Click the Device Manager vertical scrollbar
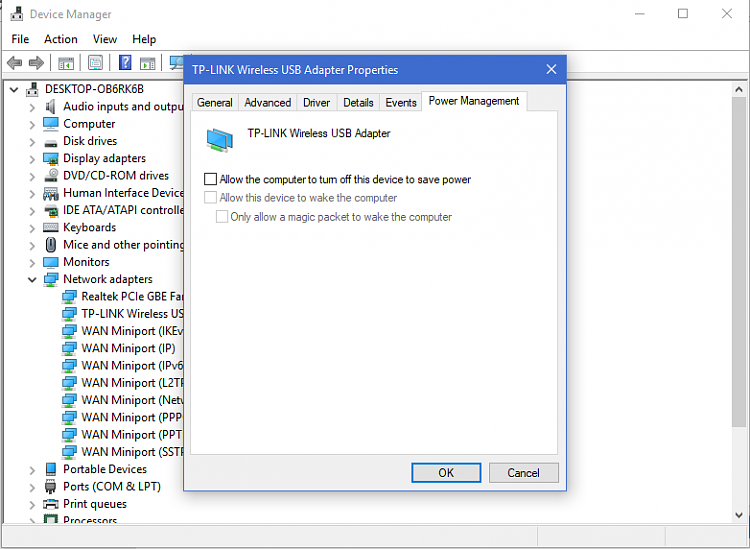Screen dimensions: 750x549 click(739, 300)
